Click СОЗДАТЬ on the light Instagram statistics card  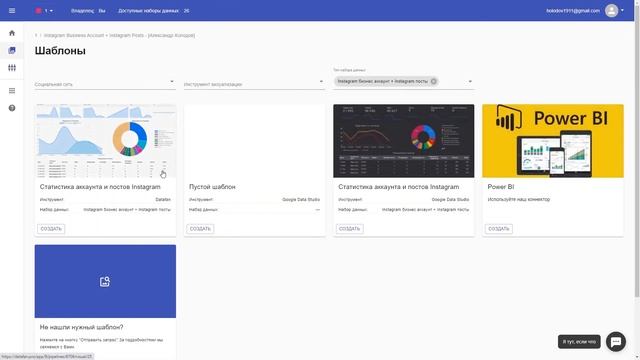51,229
